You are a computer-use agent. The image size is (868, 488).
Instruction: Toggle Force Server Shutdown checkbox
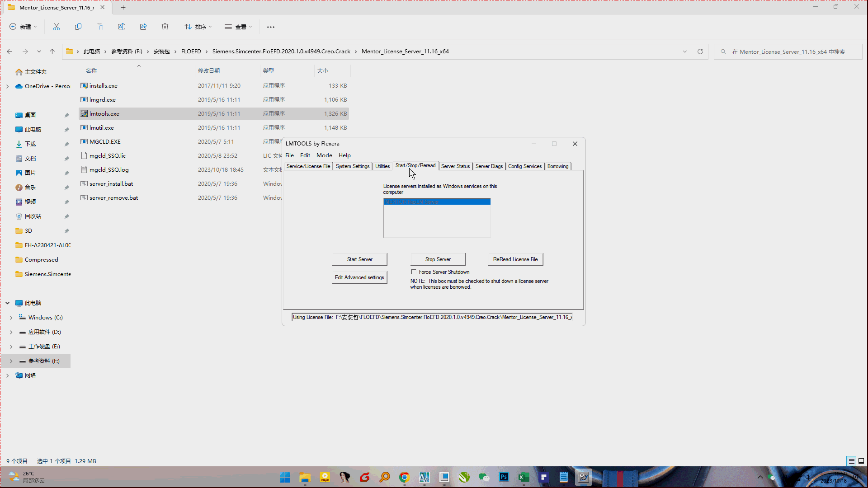pyautogui.click(x=414, y=272)
